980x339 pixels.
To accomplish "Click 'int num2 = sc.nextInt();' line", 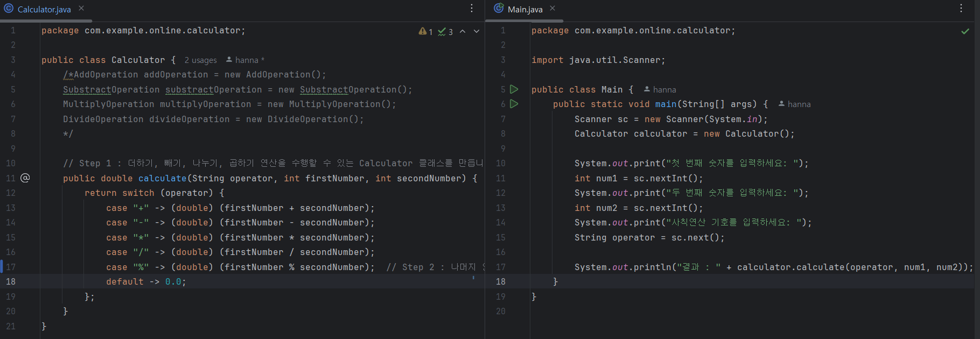I will [x=639, y=208].
